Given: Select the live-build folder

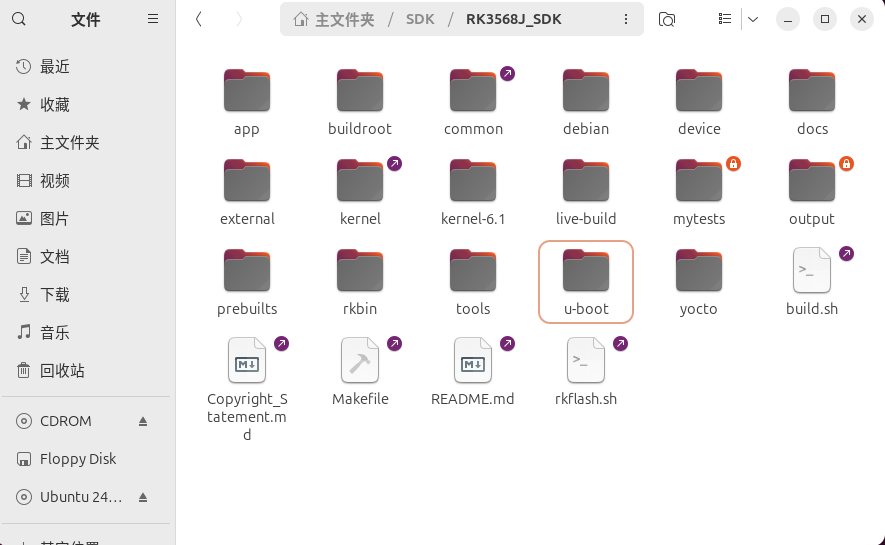Looking at the screenshot, I should coord(586,192).
